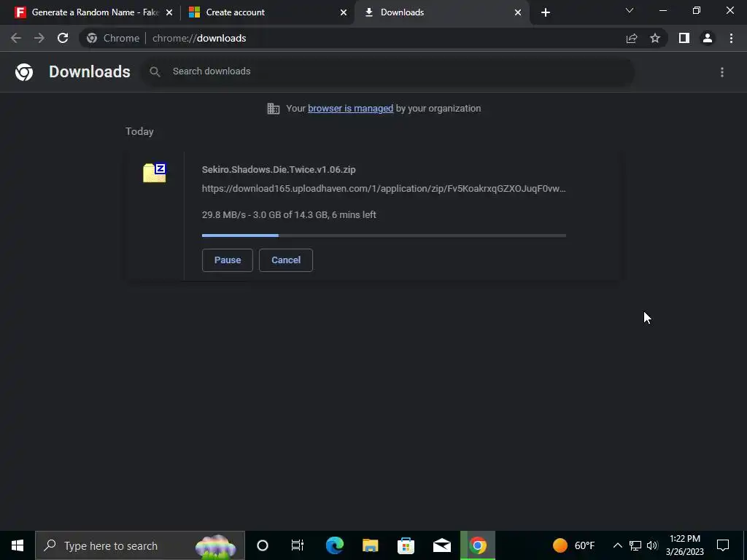Open the Chrome profile icon
The height and width of the screenshot is (560, 747).
pyautogui.click(x=708, y=38)
